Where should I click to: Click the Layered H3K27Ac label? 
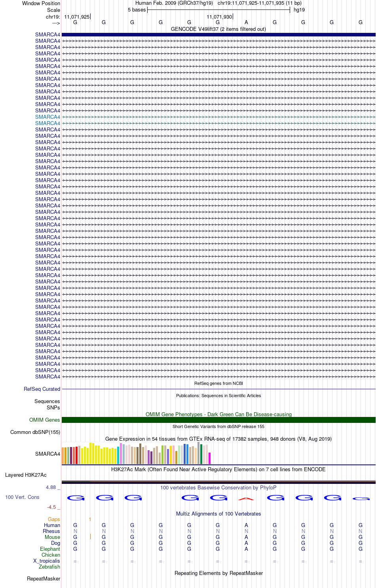point(26,475)
